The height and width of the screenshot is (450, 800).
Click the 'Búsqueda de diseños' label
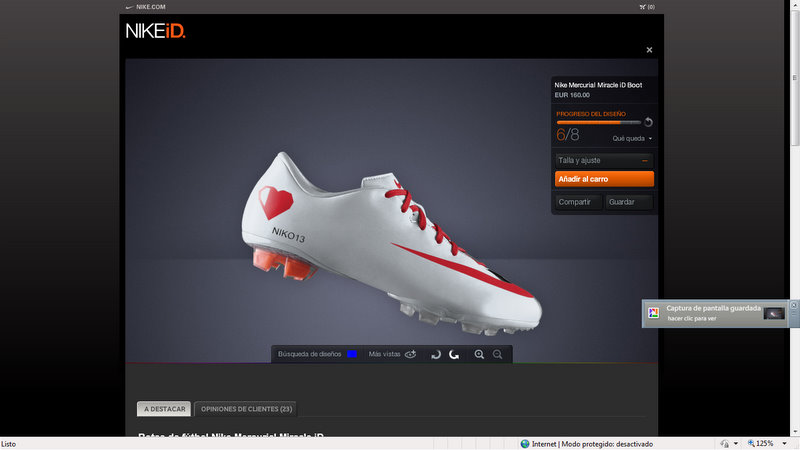[309, 354]
